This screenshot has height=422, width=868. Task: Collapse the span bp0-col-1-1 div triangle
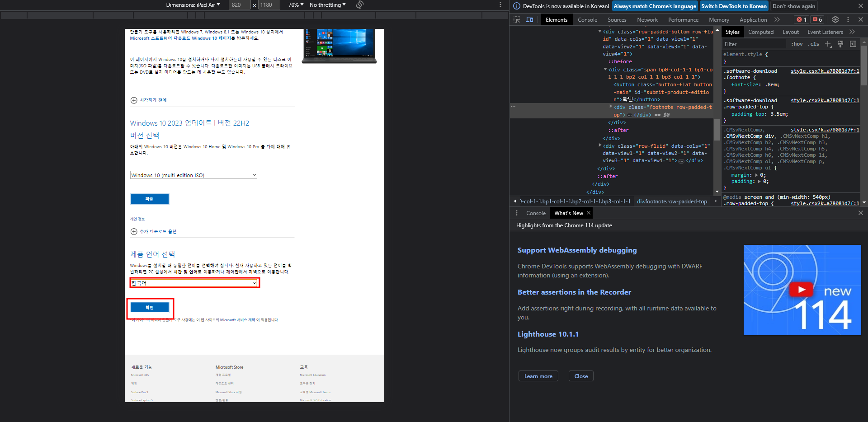[605, 70]
